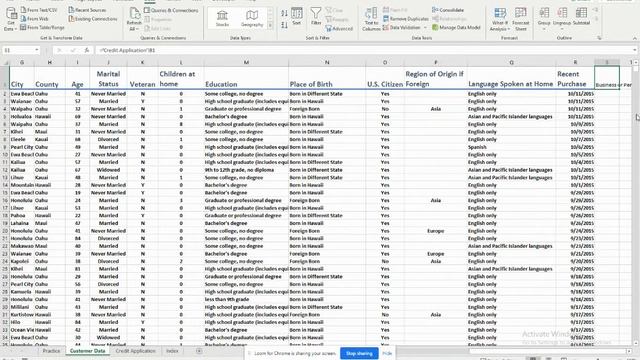640x360 pixels.
Task: Click Consolidate in Data Tools
Action: coord(448,9)
